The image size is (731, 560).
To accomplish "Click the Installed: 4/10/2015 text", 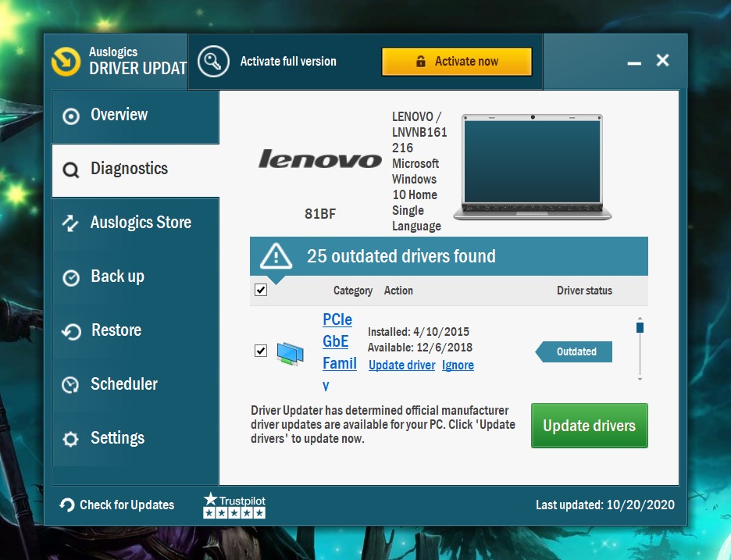I will pos(419,332).
